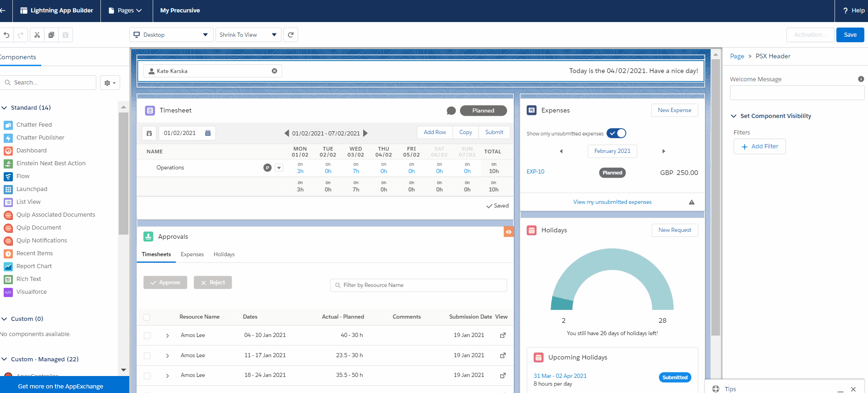Open the 11 - 17 Jan 2021 timesheet view icon
The width and height of the screenshot is (868, 393).
pos(503,355)
